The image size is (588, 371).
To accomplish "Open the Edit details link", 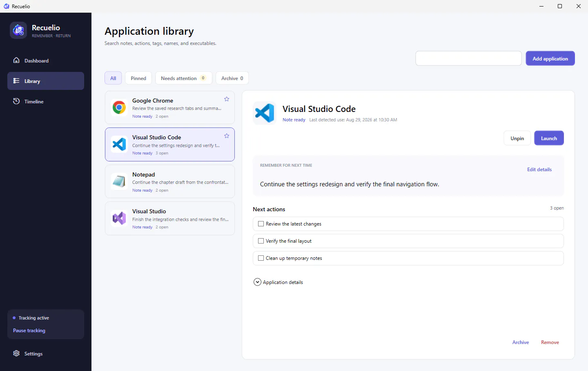I will (539, 170).
